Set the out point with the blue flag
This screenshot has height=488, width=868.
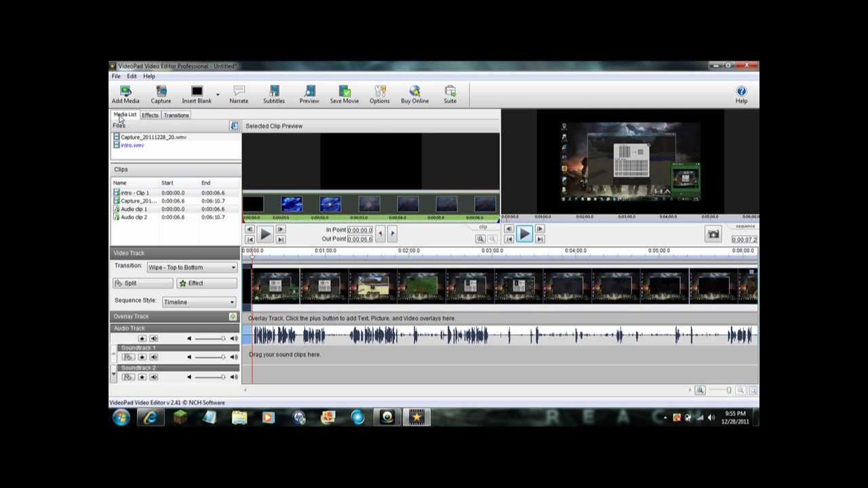(x=392, y=234)
